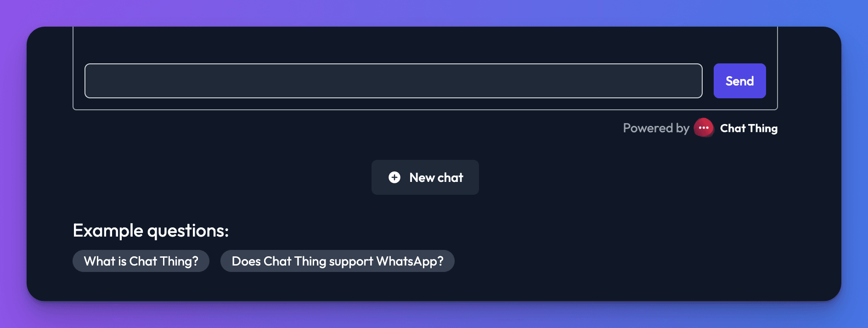This screenshot has height=328, width=868.
Task: Click inside the message input field
Action: (393, 81)
